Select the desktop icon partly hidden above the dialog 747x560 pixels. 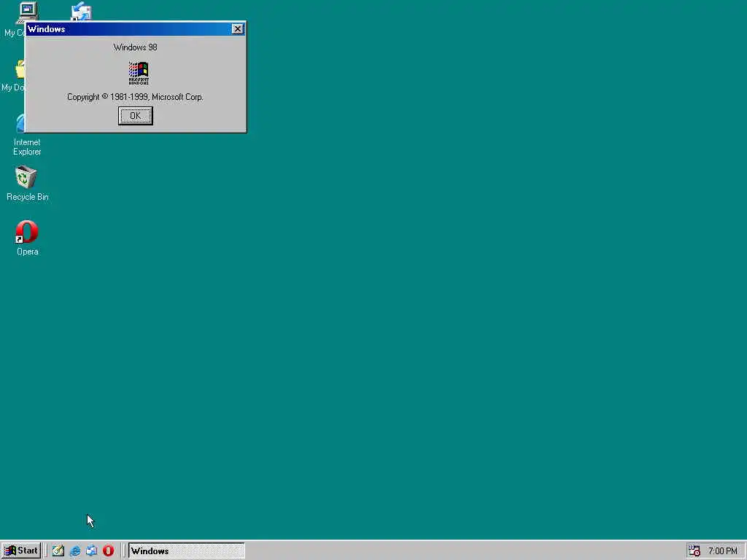[81, 12]
